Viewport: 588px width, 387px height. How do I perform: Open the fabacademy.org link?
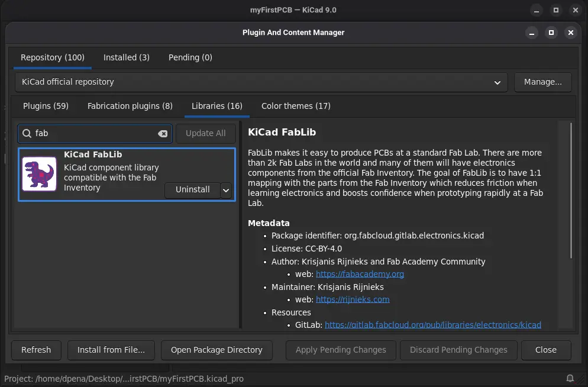[x=360, y=274]
